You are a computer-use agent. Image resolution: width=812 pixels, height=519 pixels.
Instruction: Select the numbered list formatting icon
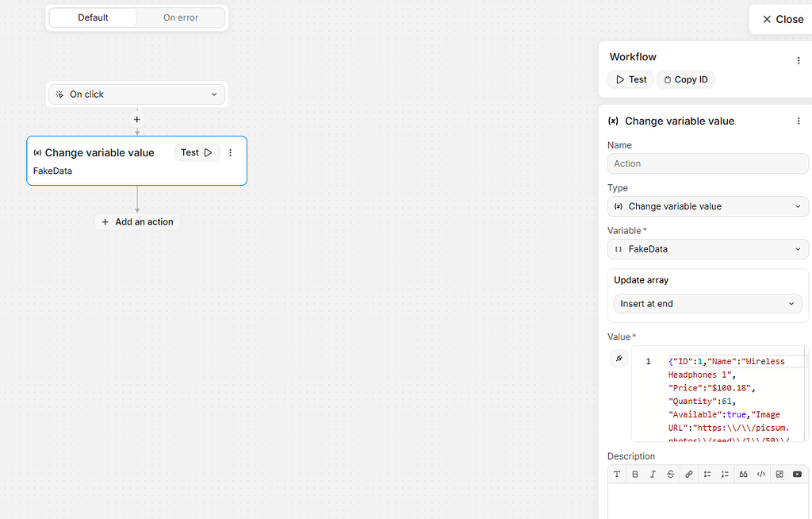[x=725, y=474]
